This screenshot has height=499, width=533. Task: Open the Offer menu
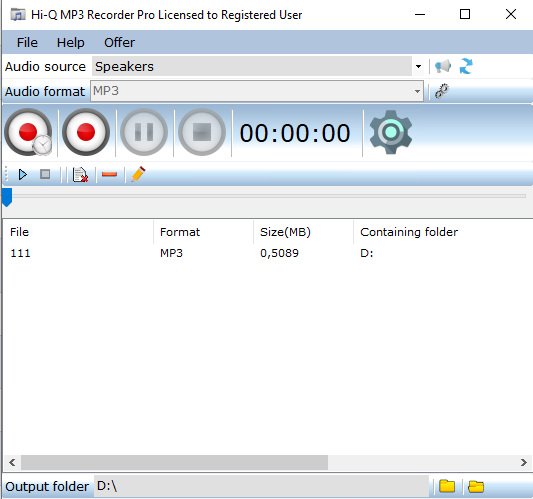(x=119, y=42)
